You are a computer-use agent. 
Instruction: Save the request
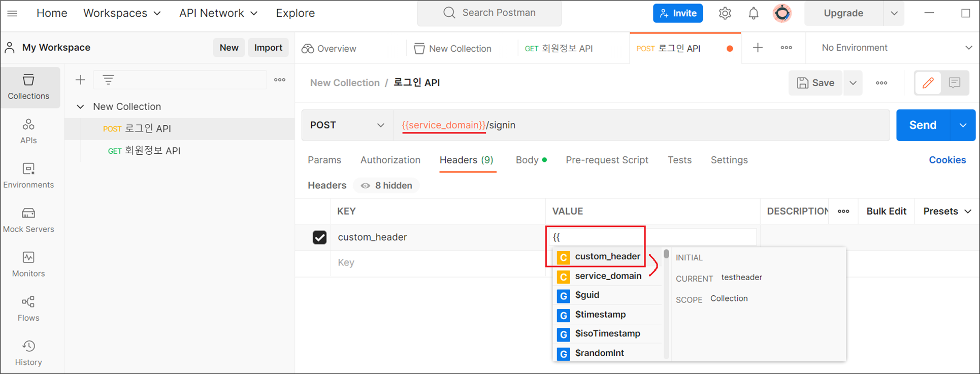[815, 83]
